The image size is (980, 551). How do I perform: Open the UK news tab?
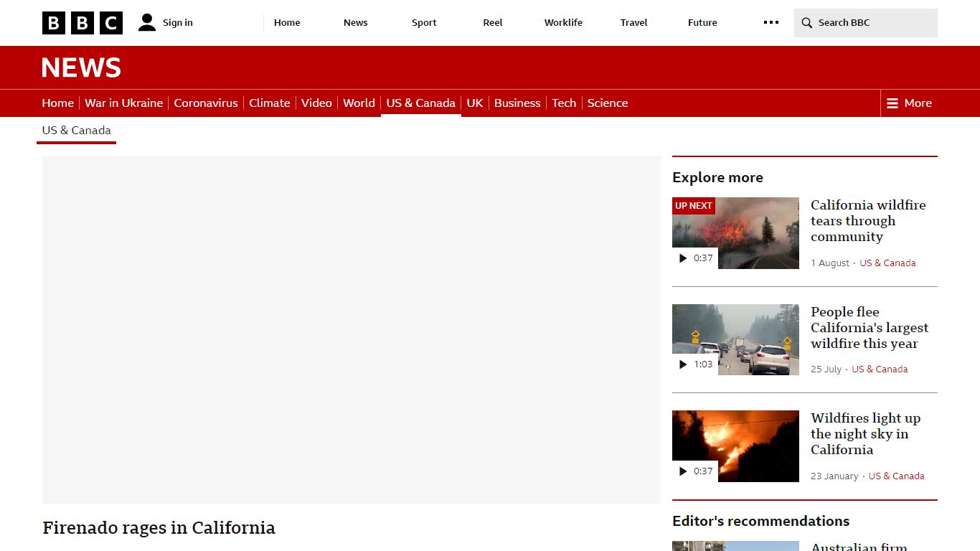point(475,103)
